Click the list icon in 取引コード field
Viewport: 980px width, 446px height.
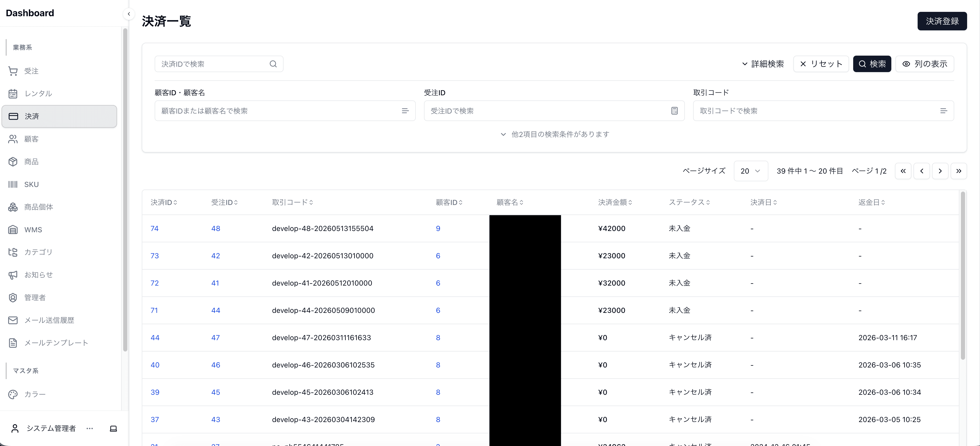pos(943,111)
